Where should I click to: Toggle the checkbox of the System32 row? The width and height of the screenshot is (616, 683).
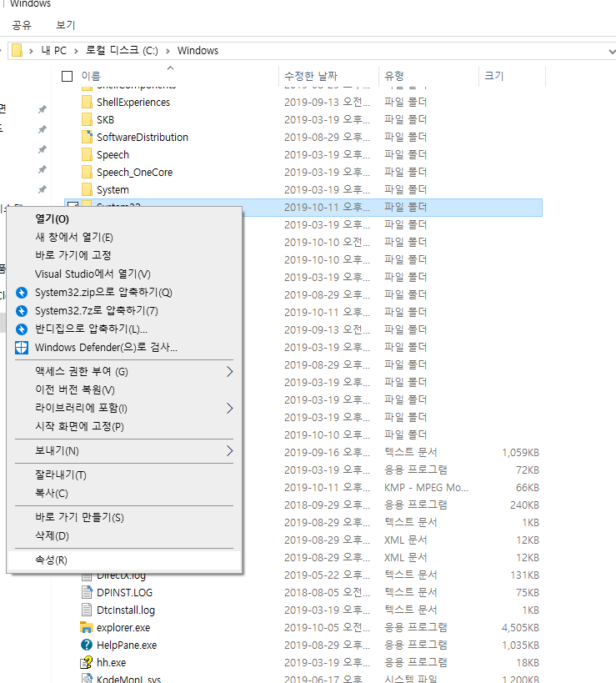(73, 204)
